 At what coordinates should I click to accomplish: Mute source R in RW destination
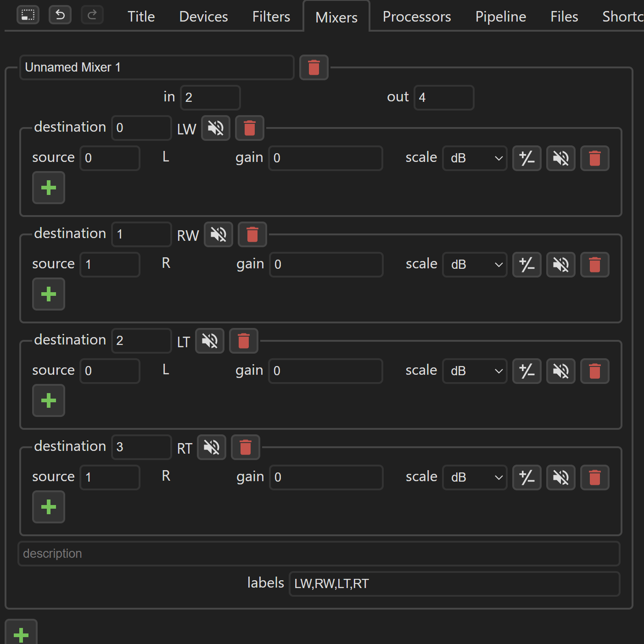tap(561, 265)
